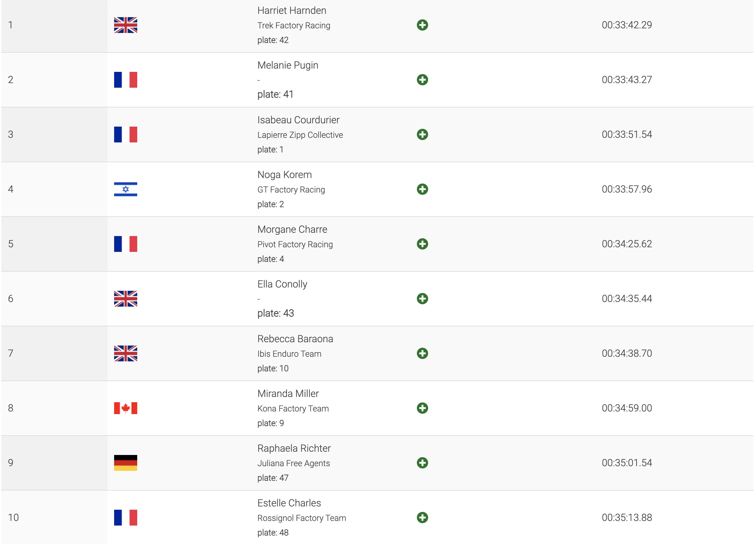Click the French flag beside Melanie Pugin

(x=125, y=79)
